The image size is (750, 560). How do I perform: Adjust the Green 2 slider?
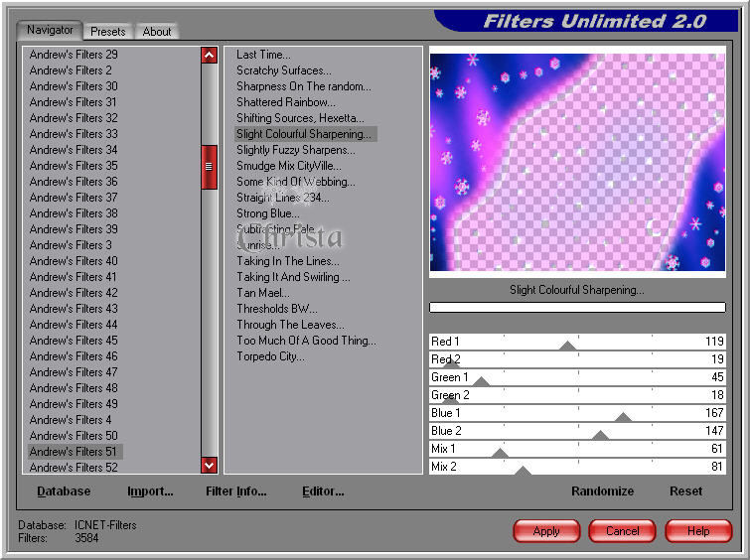[x=577, y=395]
